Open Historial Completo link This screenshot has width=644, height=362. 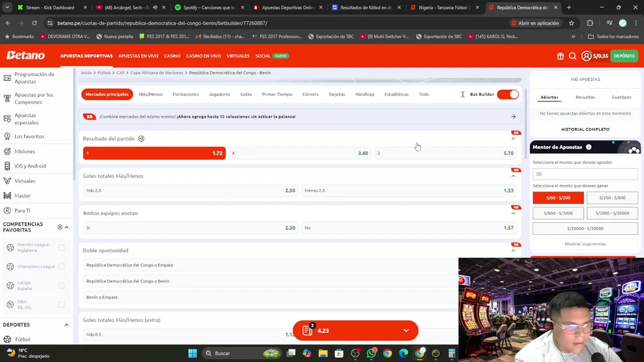585,129
